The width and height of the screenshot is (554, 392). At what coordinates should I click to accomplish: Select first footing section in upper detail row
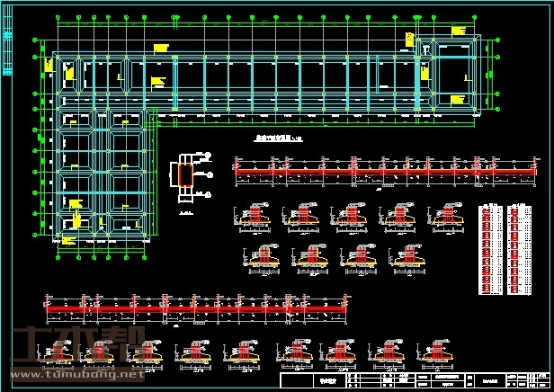tap(255, 216)
